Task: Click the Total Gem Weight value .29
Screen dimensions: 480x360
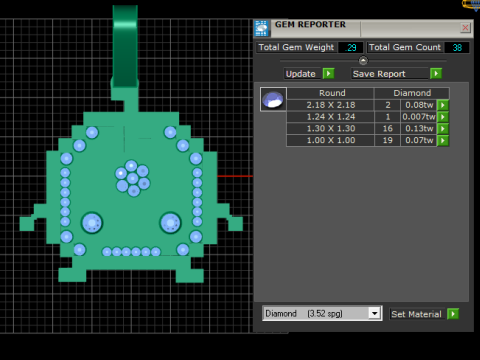Action: tap(350, 47)
